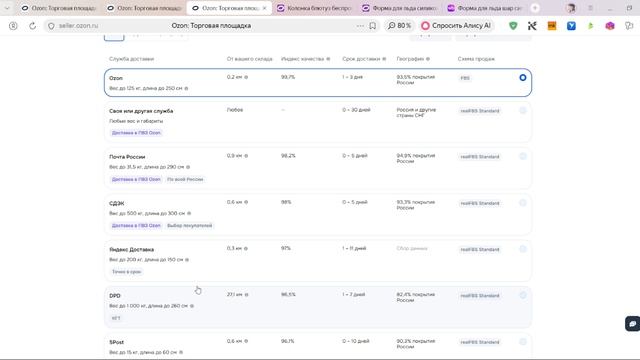Open the user avatar in the tab bar
Viewport: 640px width, 360px height.
tap(571, 8)
